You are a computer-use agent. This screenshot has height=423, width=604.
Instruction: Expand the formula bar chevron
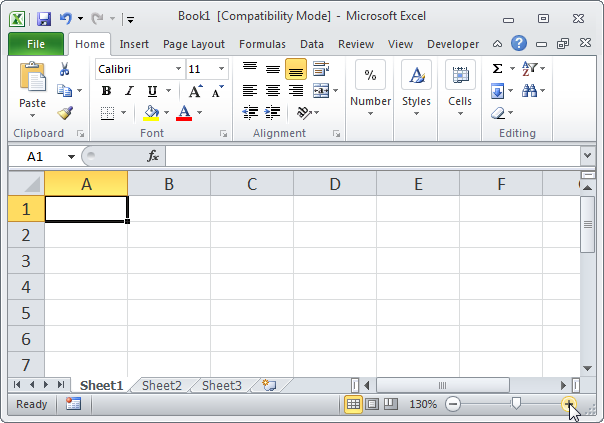pyautogui.click(x=587, y=156)
